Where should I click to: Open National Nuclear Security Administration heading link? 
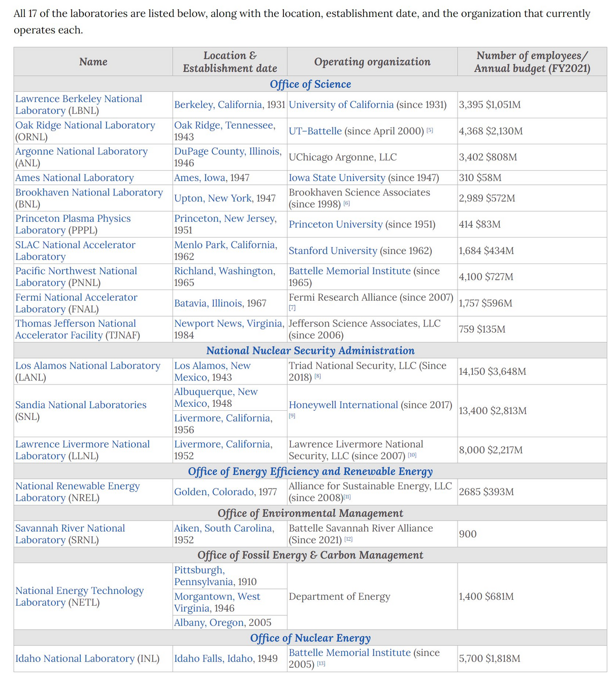click(310, 351)
